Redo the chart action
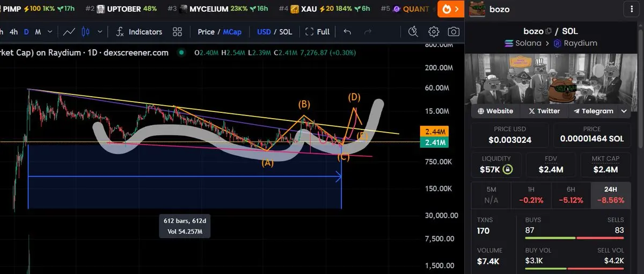 coord(368,32)
